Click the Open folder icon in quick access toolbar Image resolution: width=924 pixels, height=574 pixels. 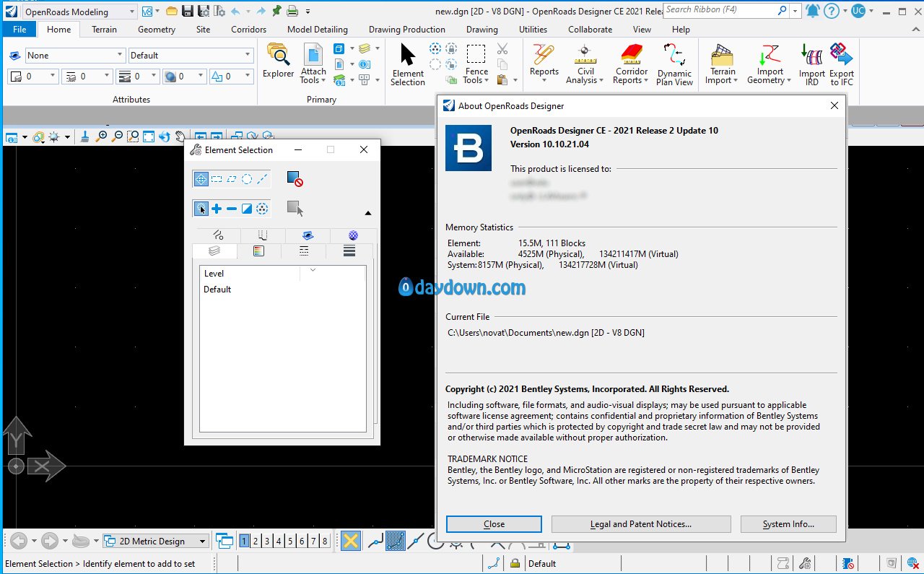171,11
